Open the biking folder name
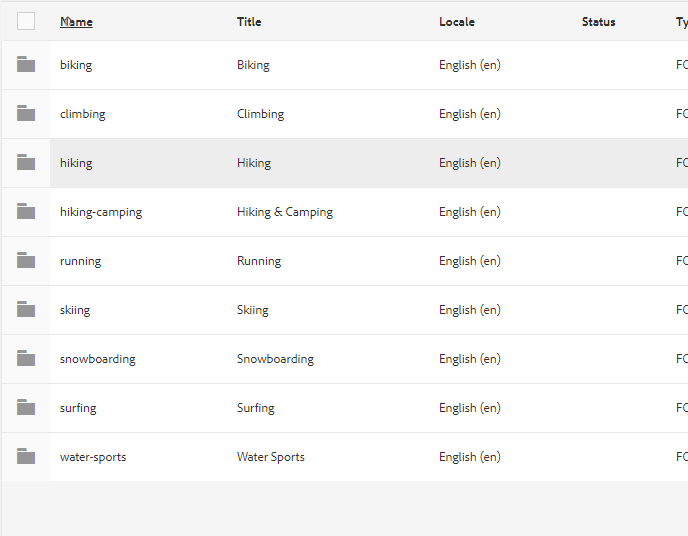Viewport: 688px width, 536px height. coord(76,65)
